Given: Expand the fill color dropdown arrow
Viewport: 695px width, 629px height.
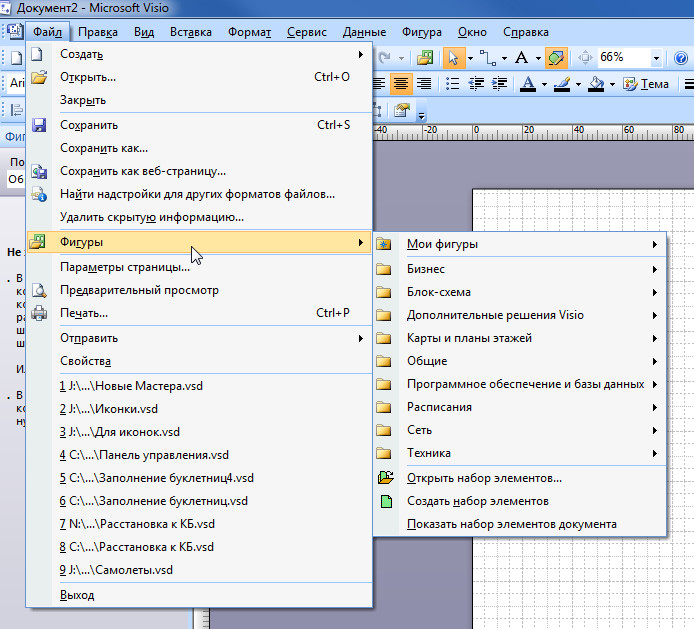Looking at the screenshot, I should point(612,84).
